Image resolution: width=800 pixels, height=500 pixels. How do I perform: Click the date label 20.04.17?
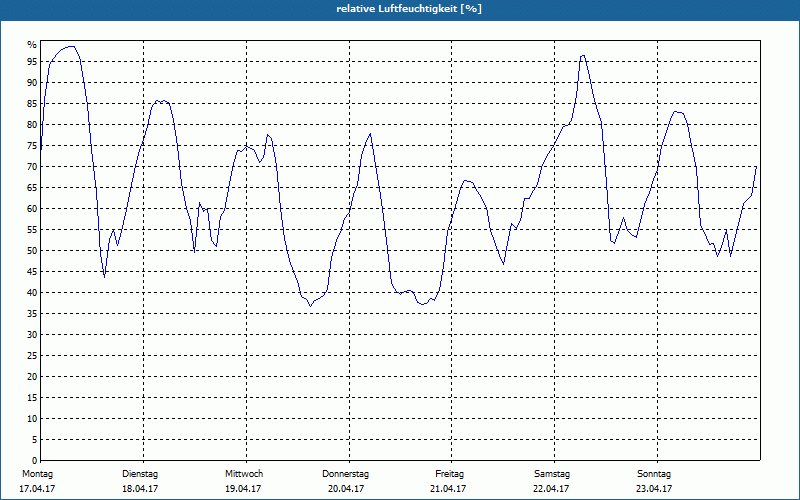click(x=346, y=489)
